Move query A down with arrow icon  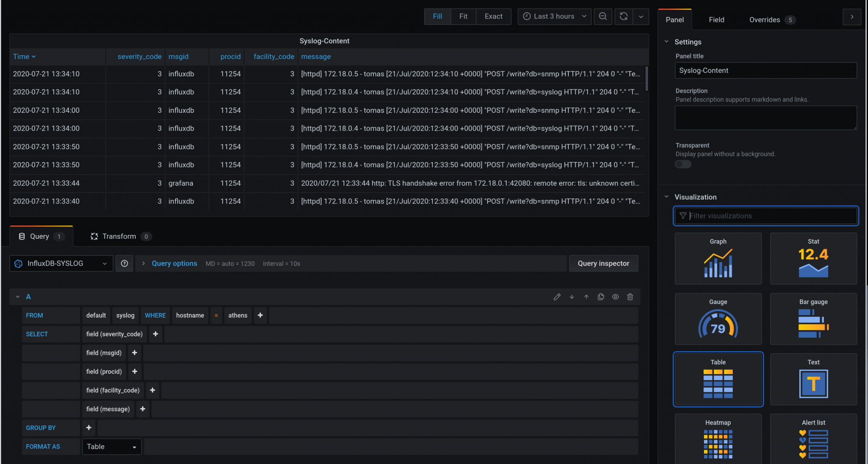click(572, 296)
